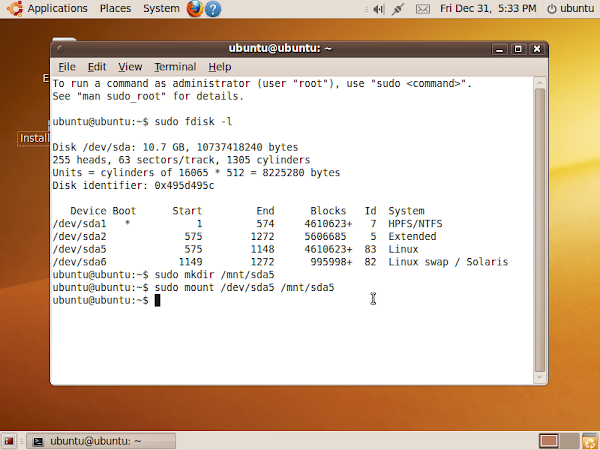Open the terminal Help menu

[x=220, y=67]
